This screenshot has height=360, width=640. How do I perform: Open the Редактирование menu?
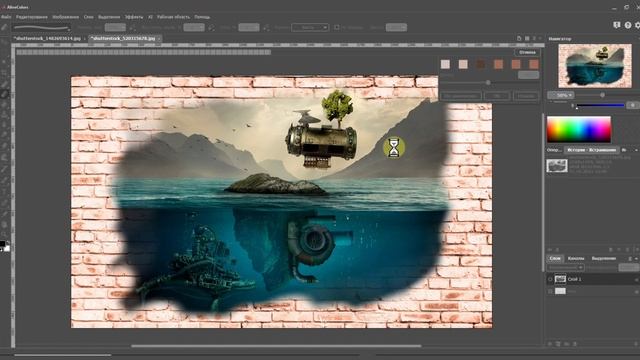(x=31, y=17)
